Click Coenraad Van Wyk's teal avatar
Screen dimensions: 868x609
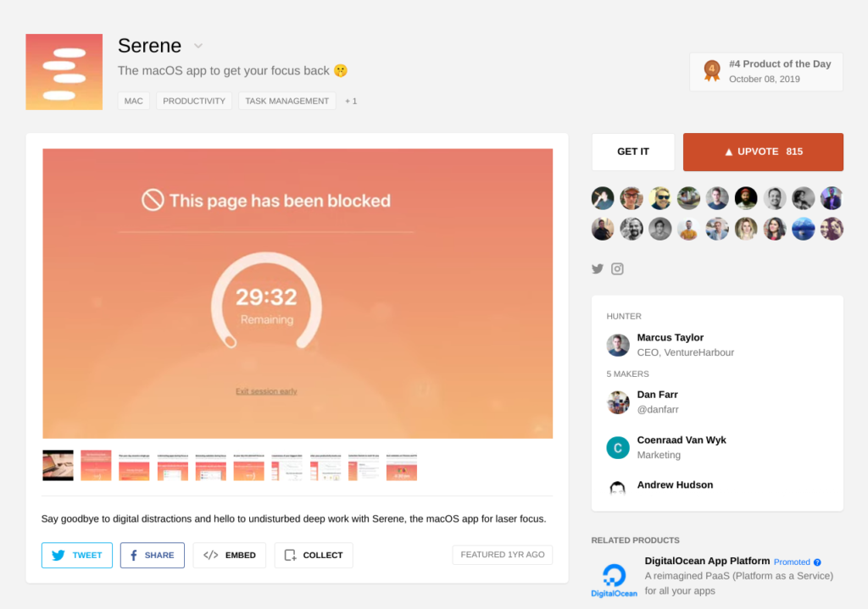point(618,447)
